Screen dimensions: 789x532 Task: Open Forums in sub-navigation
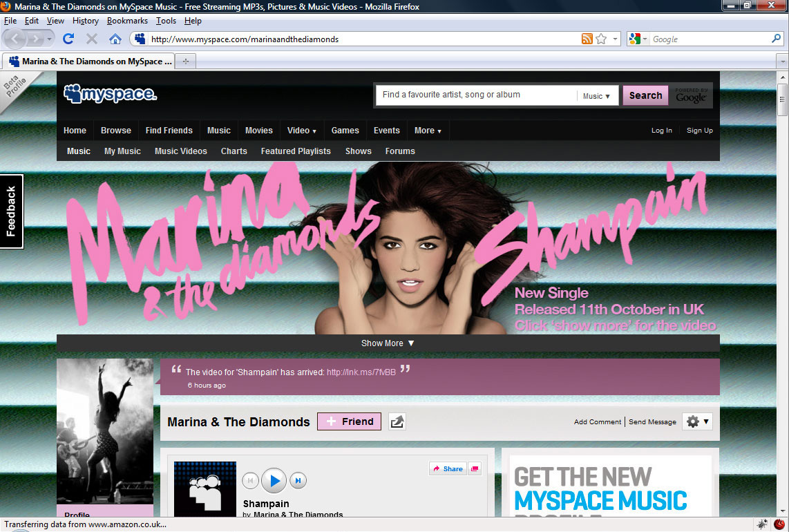(400, 151)
